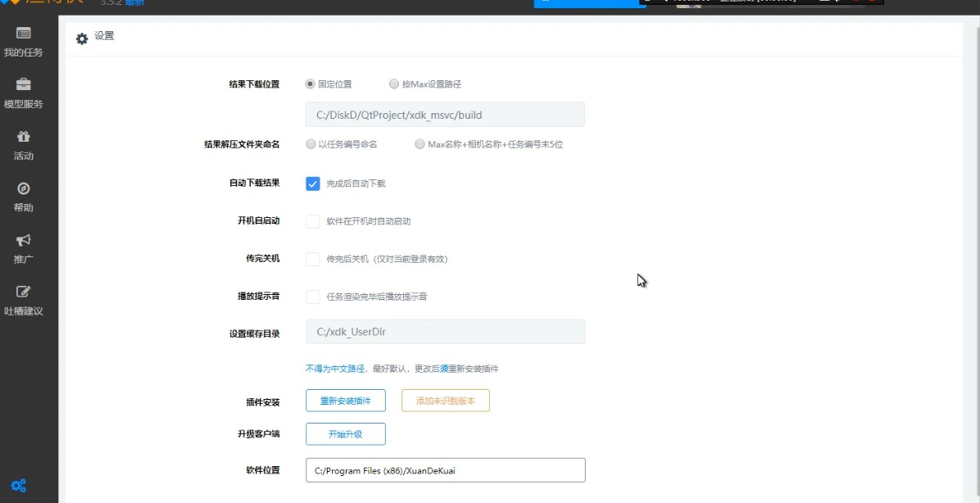Click the C:/xdk_UserDir cache directory field
The image size is (980, 503).
(x=446, y=332)
